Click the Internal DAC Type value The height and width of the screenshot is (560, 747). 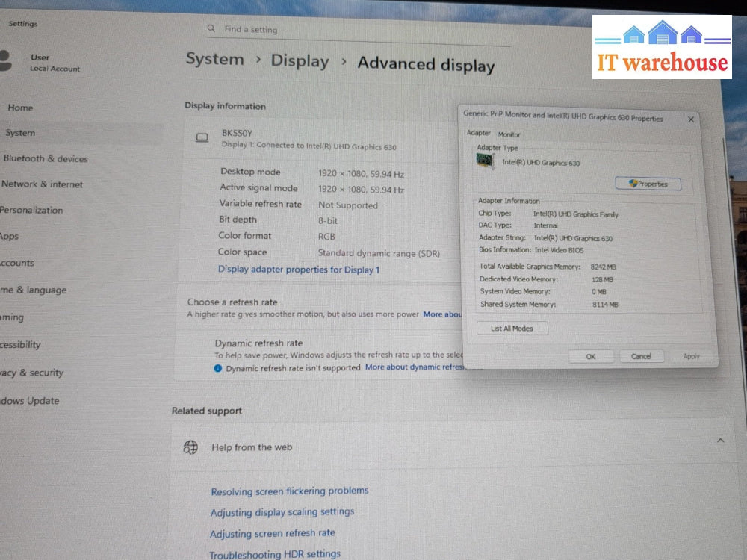pyautogui.click(x=545, y=225)
